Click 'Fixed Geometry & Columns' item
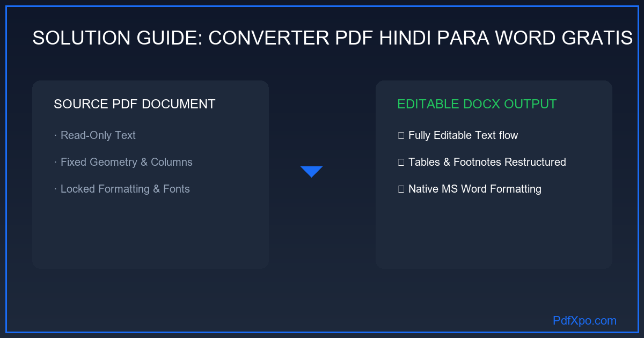This screenshot has width=644, height=338. [x=123, y=162]
